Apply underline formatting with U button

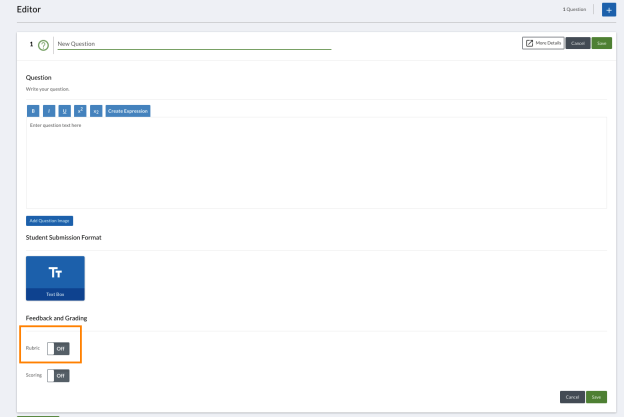tap(64, 111)
